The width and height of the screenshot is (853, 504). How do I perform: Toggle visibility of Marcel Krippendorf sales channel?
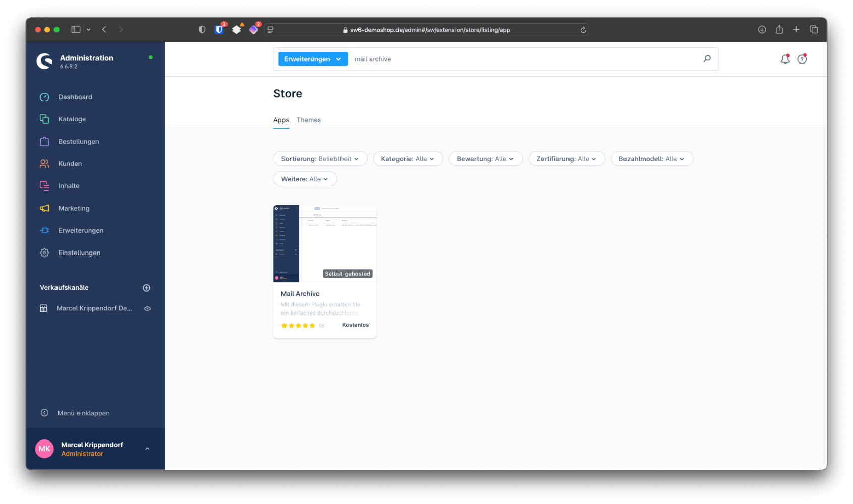147,308
